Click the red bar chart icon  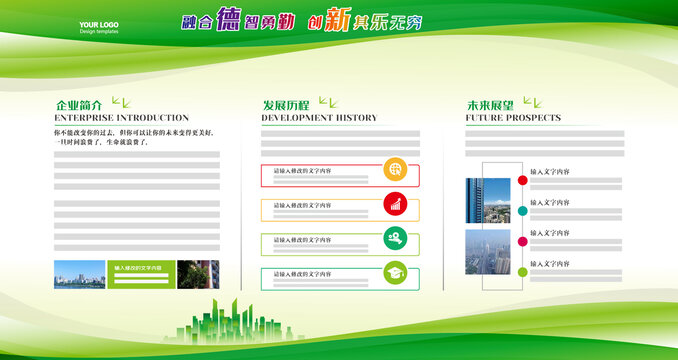[x=395, y=204]
